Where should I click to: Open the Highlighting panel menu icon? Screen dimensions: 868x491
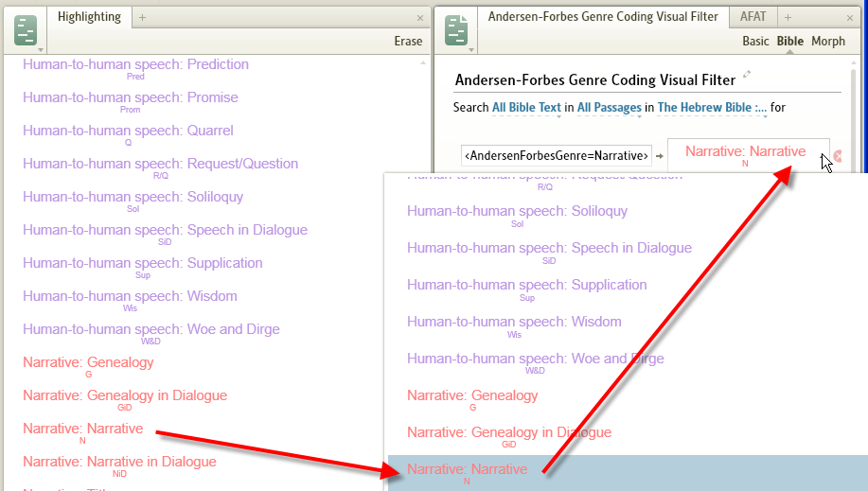point(26,31)
